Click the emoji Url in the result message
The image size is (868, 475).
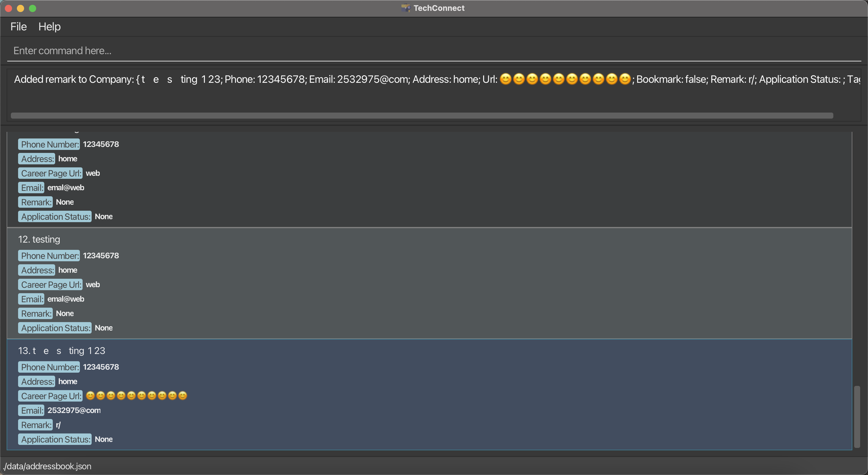tap(565, 79)
